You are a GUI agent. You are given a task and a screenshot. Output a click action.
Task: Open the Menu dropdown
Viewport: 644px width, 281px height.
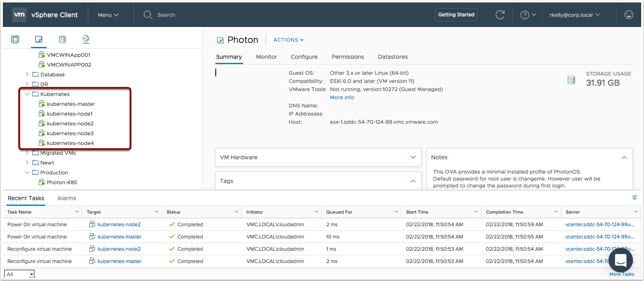click(108, 15)
